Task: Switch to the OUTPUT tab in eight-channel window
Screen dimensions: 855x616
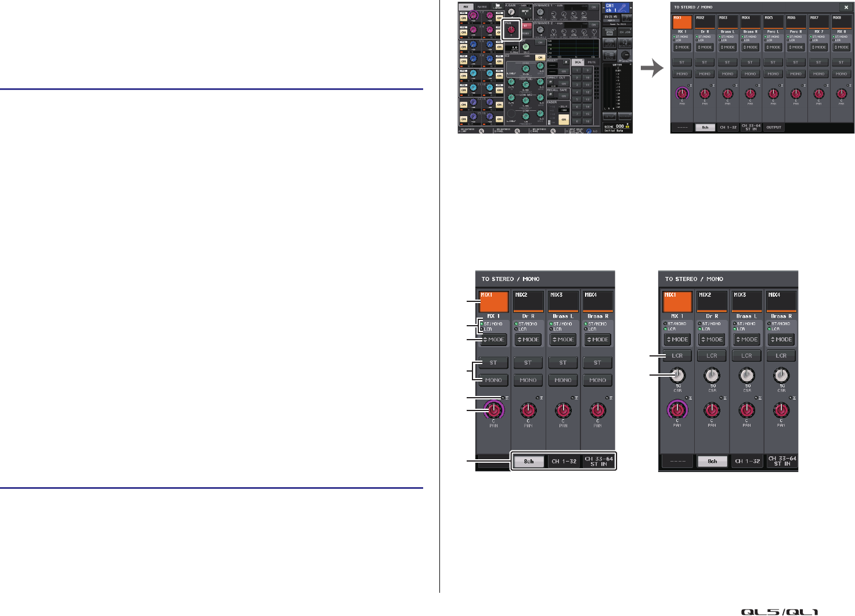Action: pos(773,127)
